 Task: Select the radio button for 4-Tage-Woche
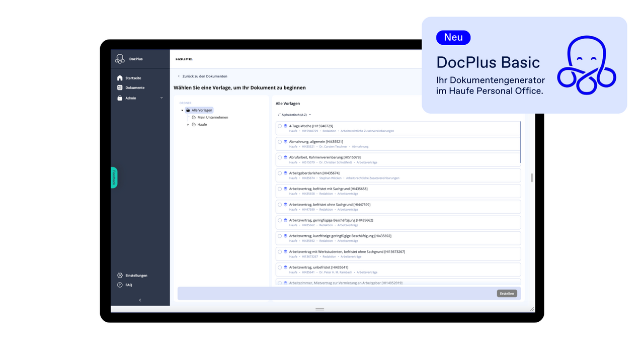pyautogui.click(x=280, y=126)
